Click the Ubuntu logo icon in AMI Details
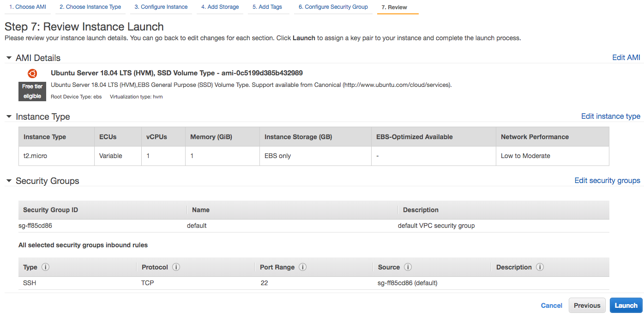Screen dimensions: 644x318 point(32,73)
